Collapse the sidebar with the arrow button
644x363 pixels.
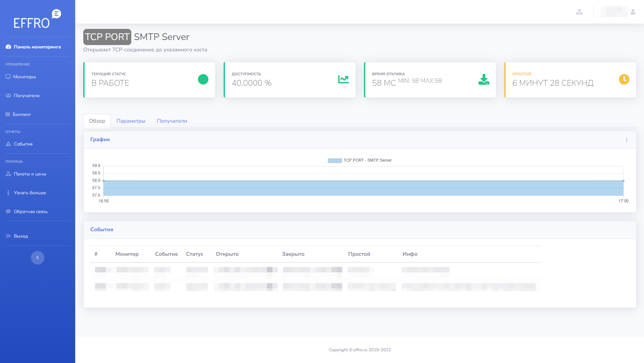pos(38,257)
